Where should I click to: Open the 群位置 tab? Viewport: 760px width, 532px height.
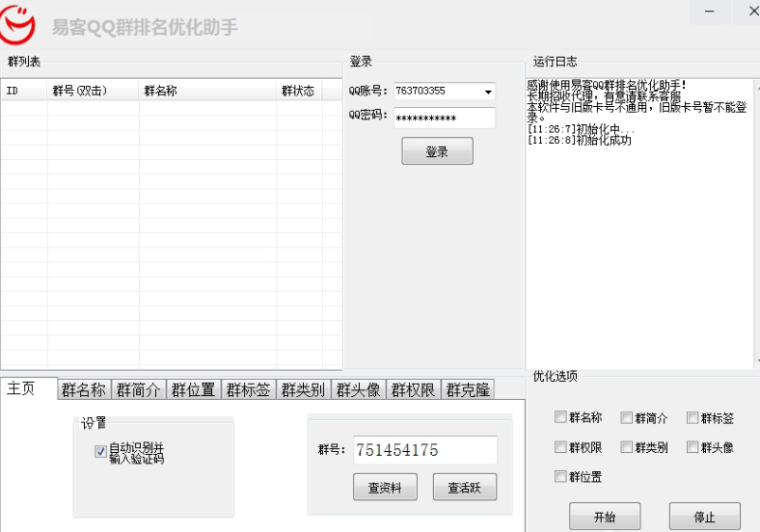194,389
